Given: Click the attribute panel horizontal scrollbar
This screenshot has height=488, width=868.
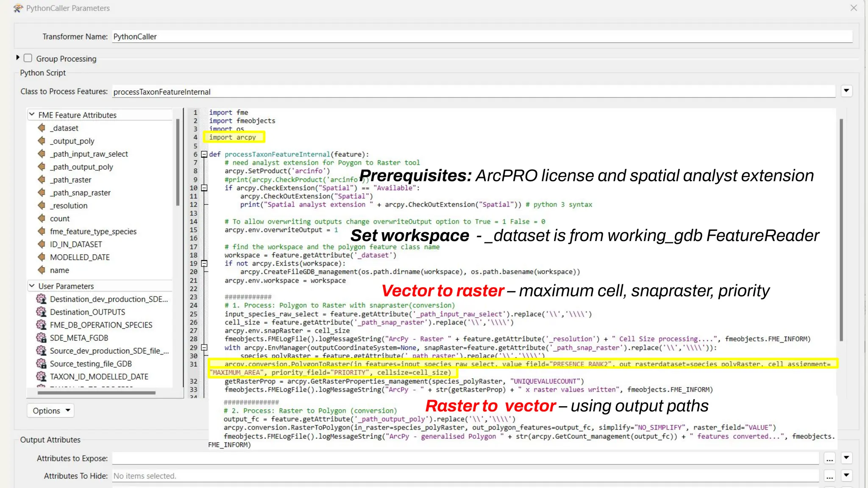Looking at the screenshot, I should 97,393.
